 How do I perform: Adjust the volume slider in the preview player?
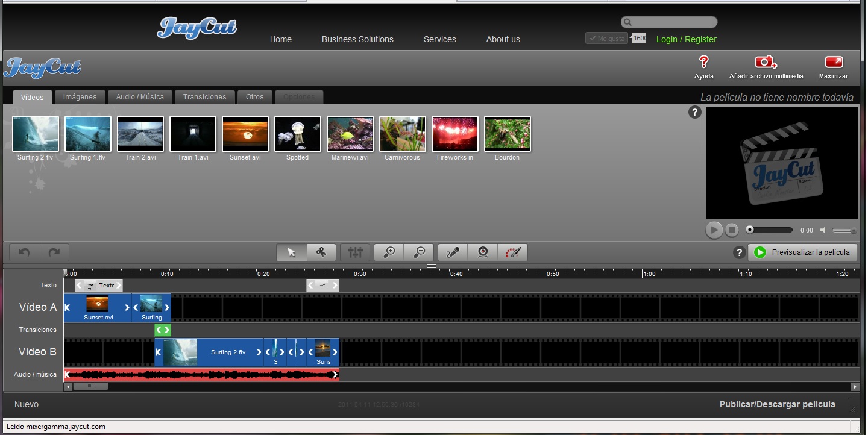pyautogui.click(x=843, y=230)
